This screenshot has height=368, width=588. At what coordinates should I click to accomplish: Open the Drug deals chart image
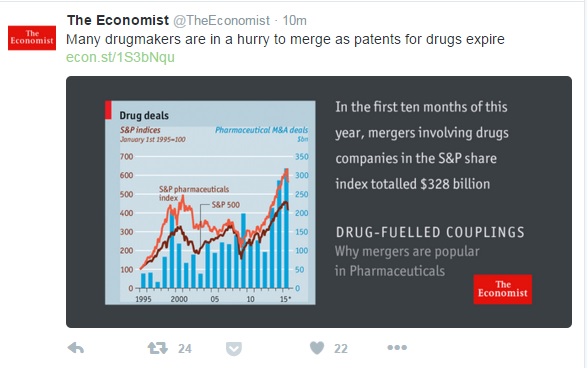click(210, 202)
